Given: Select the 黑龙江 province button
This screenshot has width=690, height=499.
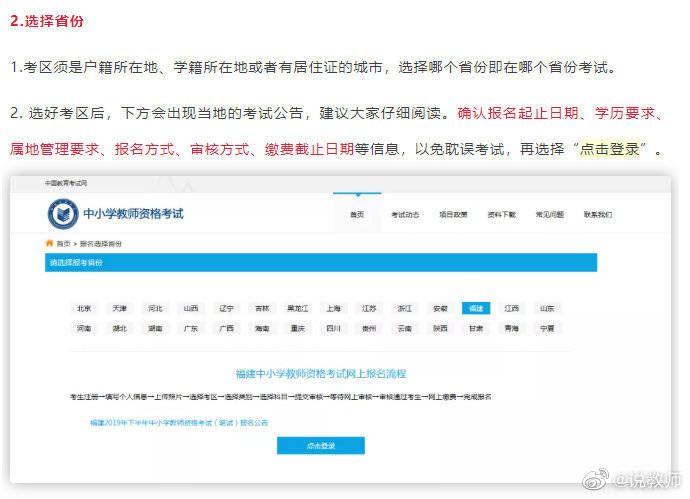Looking at the screenshot, I should click(x=298, y=308).
